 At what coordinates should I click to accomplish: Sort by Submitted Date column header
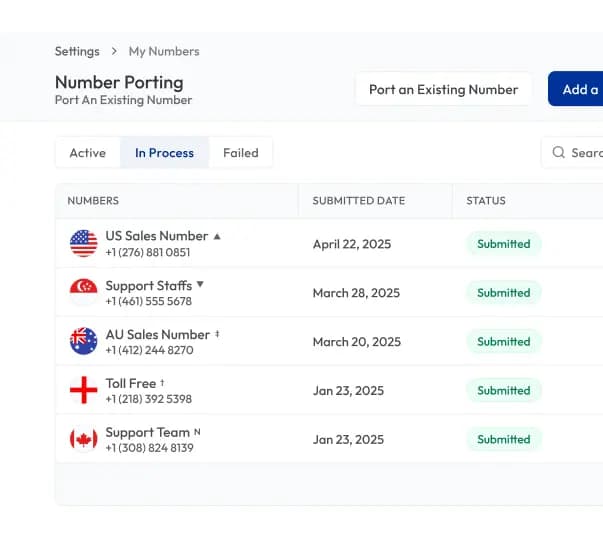point(358,201)
